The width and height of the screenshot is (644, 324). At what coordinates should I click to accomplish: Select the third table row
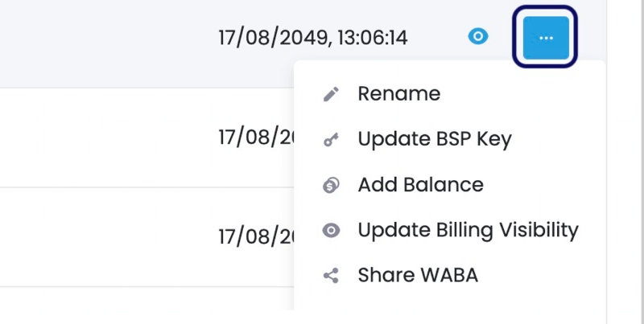click(x=147, y=237)
